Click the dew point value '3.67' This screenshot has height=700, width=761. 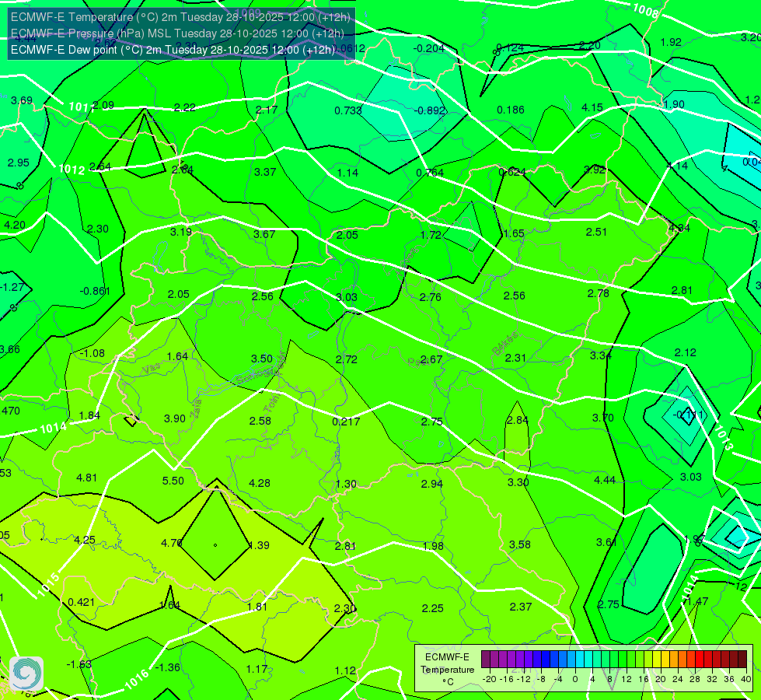[x=264, y=234]
